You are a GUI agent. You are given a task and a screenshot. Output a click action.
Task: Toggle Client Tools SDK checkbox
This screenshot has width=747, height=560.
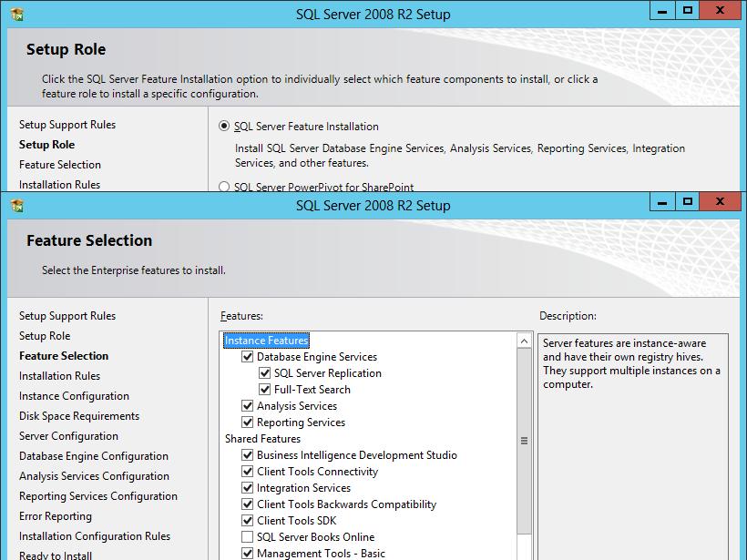click(x=247, y=521)
